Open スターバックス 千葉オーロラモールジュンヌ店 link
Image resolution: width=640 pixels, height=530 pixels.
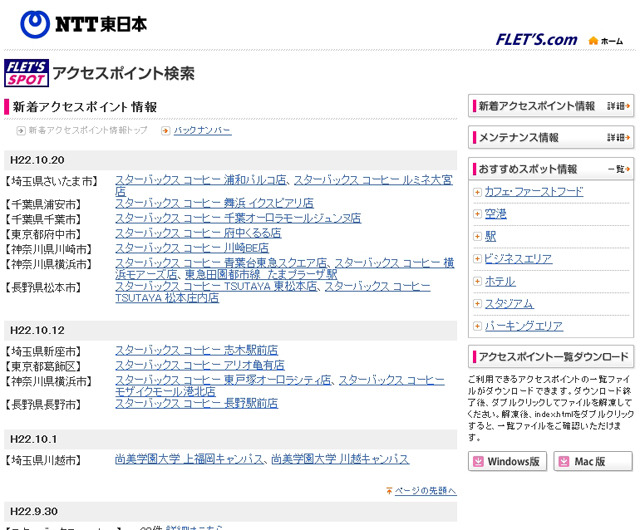238,218
